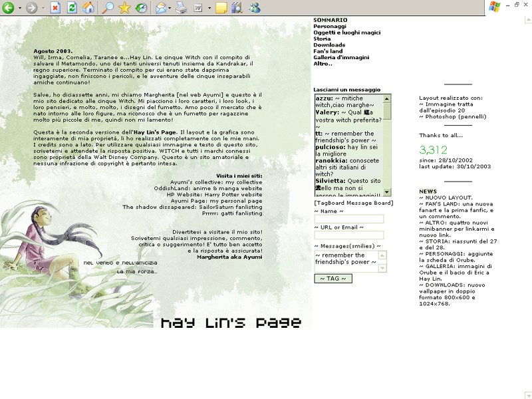This screenshot has width=532, height=399.
Task: Click the 'Margherita aka Ayumi' signature
Action: tap(229, 257)
